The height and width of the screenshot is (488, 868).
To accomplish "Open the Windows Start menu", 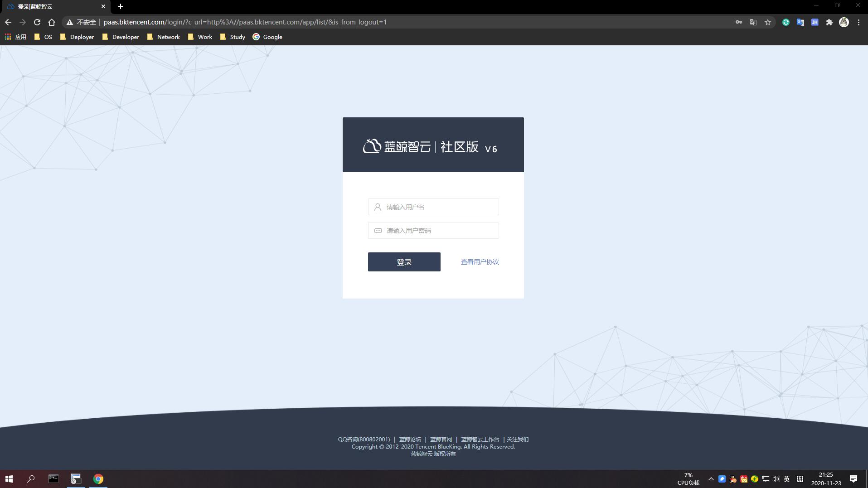I will click(x=9, y=479).
